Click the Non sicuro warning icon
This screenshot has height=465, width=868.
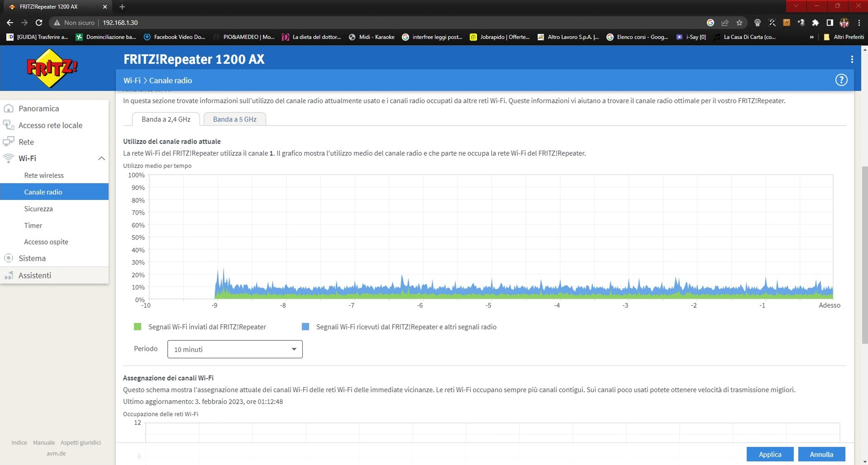click(x=57, y=23)
